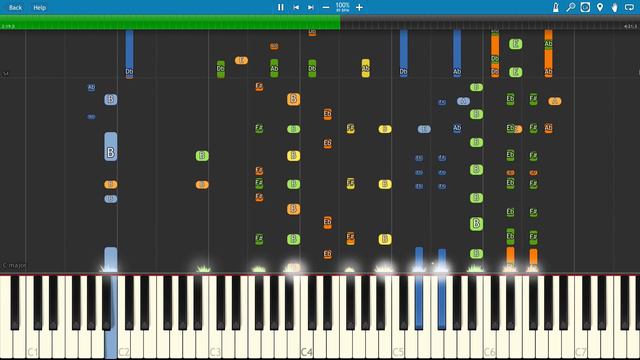Pause the song playback
The image size is (640, 360).
point(280,7)
